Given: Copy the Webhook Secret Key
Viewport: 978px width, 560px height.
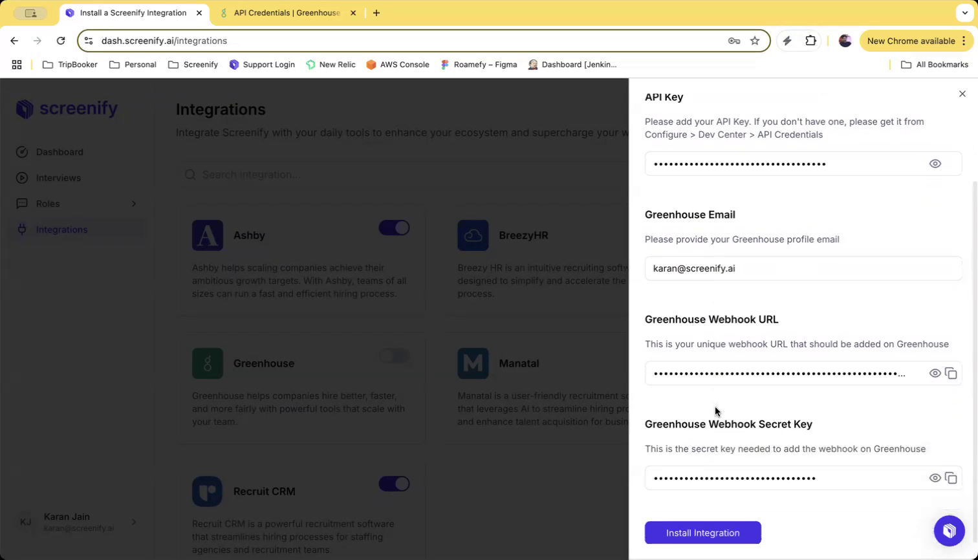Looking at the screenshot, I should 951,478.
